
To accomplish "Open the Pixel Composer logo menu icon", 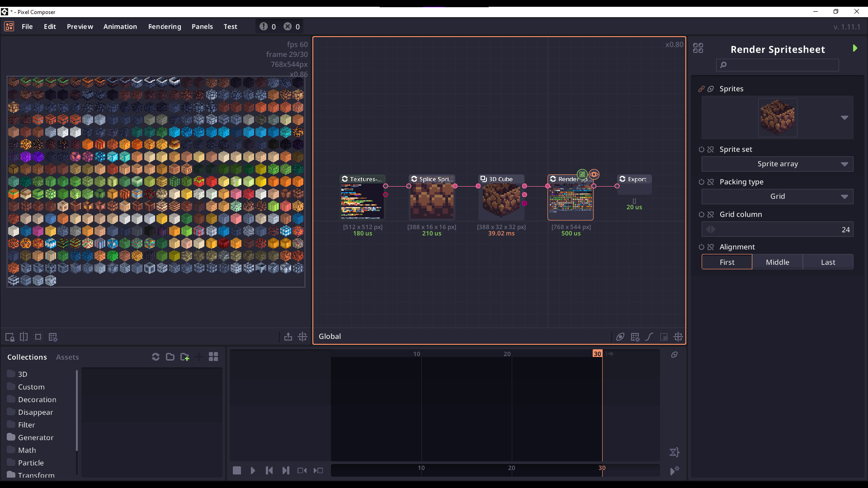I will coord(9,26).
